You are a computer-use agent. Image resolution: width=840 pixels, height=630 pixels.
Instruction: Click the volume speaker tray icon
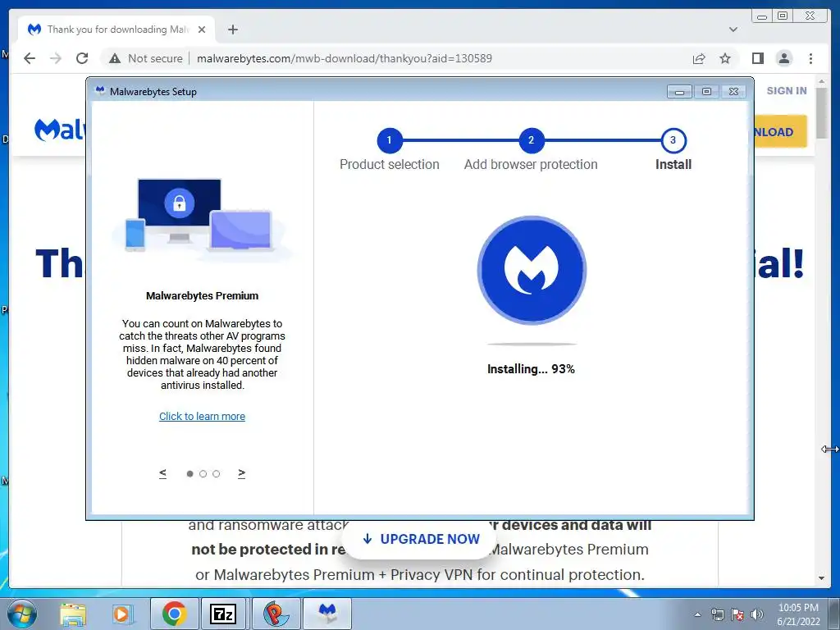(756, 614)
